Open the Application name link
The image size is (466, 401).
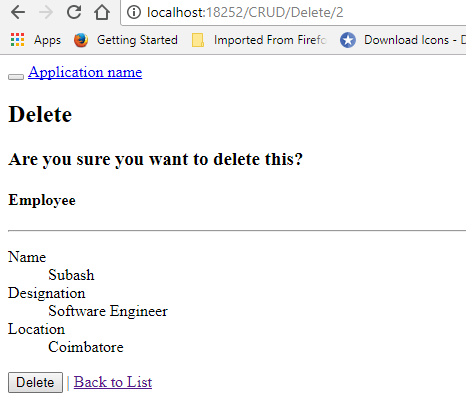(x=85, y=72)
